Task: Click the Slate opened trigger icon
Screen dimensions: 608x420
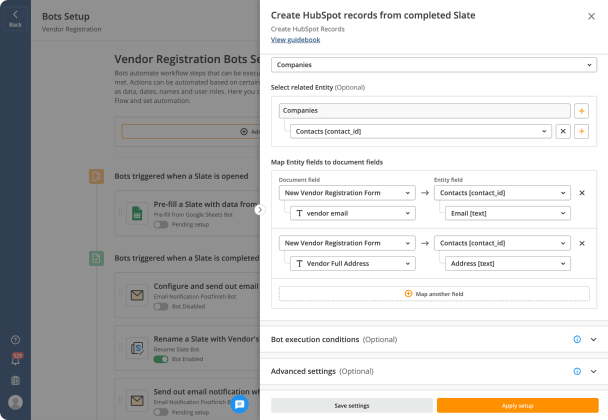Action: point(96,176)
